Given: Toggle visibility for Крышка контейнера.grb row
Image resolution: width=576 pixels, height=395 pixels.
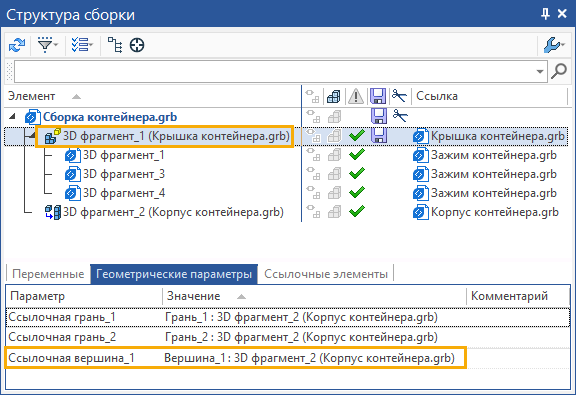Looking at the screenshot, I should point(313,136).
